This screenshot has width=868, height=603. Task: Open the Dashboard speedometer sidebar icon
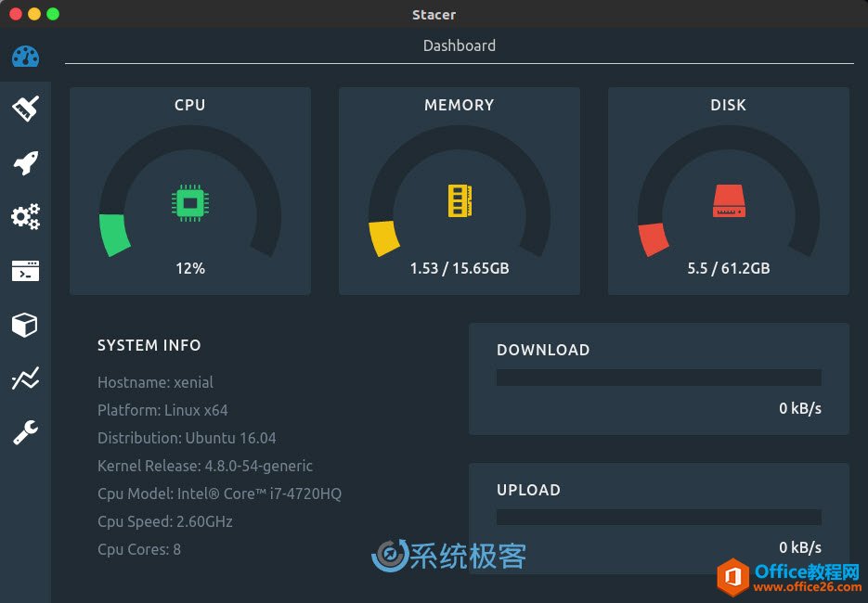click(x=25, y=57)
